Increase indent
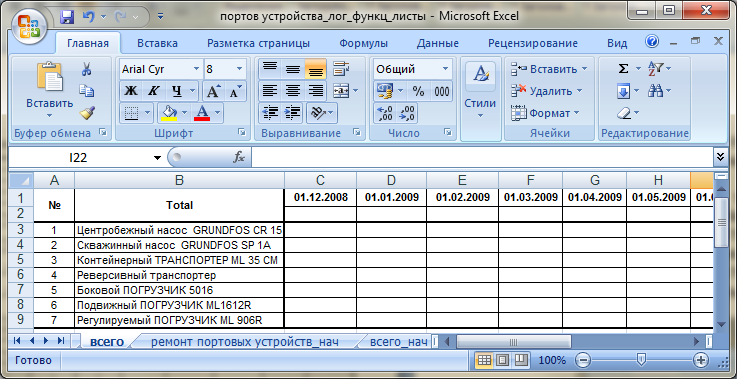This screenshot has width=737, height=379. (293, 113)
